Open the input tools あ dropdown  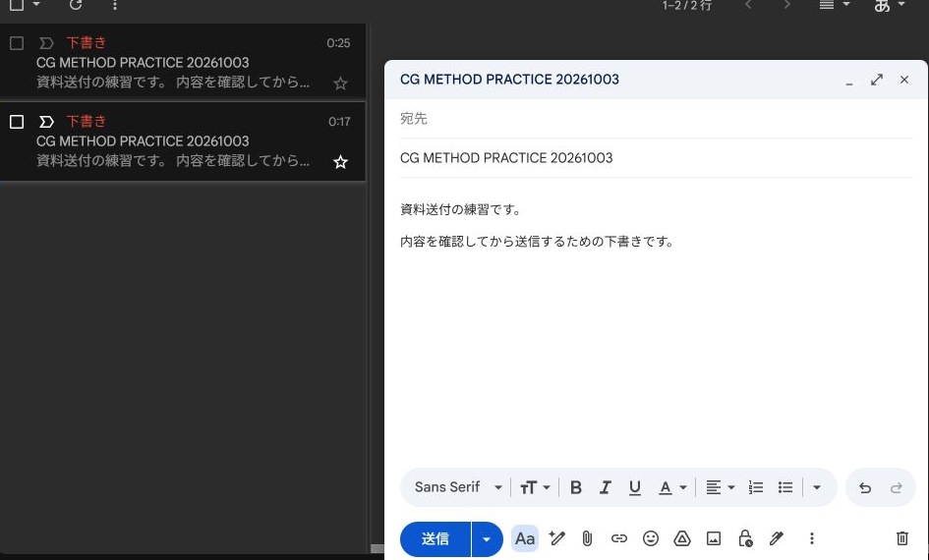(890, 5)
